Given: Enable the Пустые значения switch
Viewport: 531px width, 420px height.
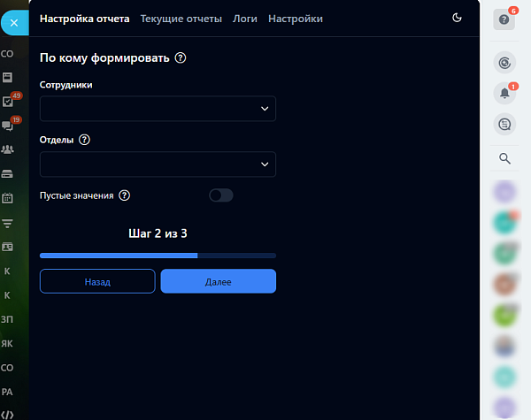Looking at the screenshot, I should 220,195.
